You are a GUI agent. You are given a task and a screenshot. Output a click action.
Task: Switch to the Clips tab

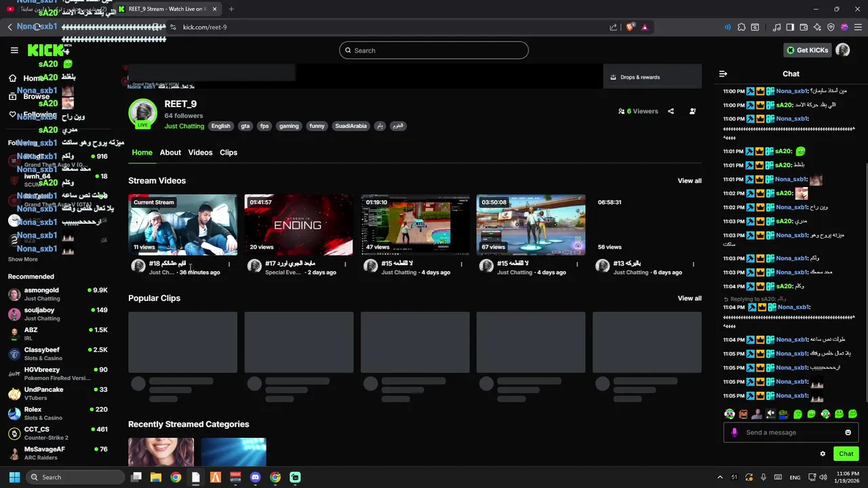tap(229, 152)
